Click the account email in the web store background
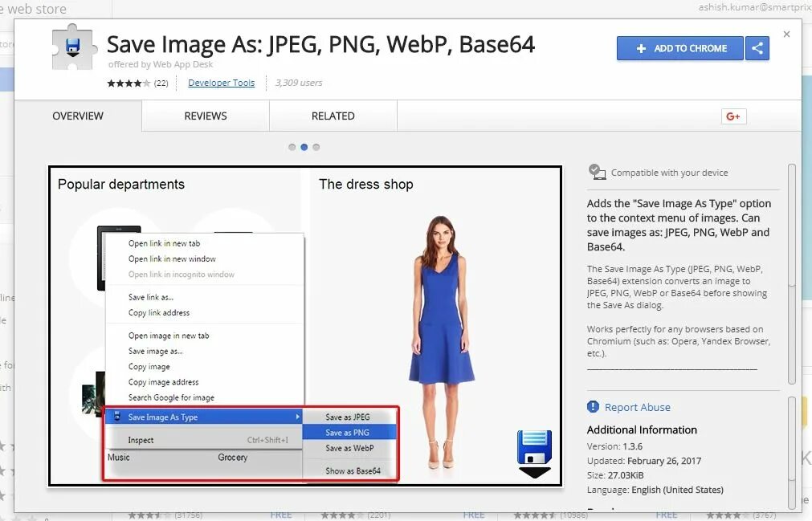 754,7
